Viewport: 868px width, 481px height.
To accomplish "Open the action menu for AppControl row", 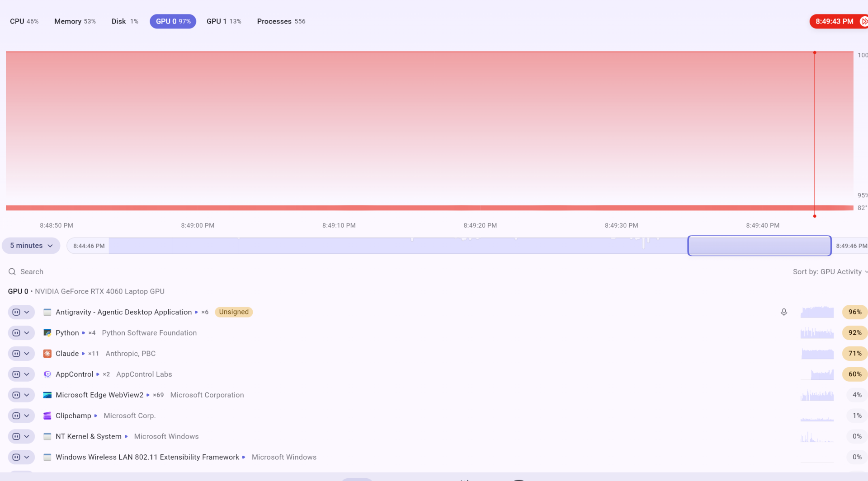I will coord(21,374).
